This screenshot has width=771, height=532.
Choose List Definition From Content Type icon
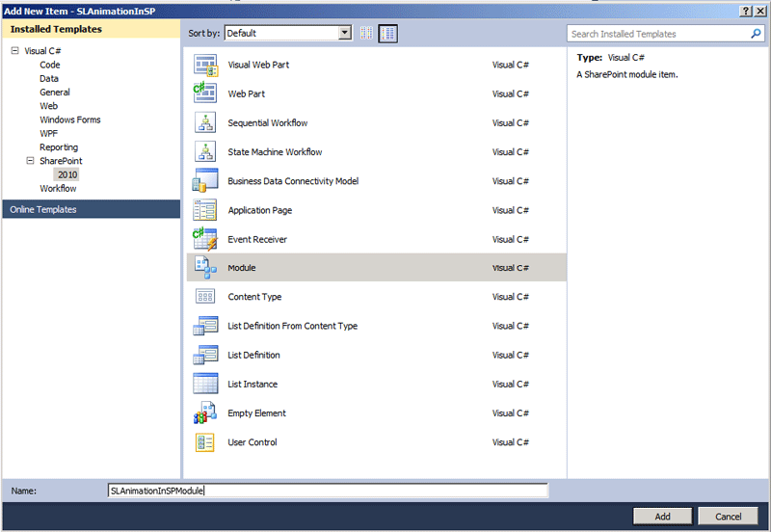point(205,326)
